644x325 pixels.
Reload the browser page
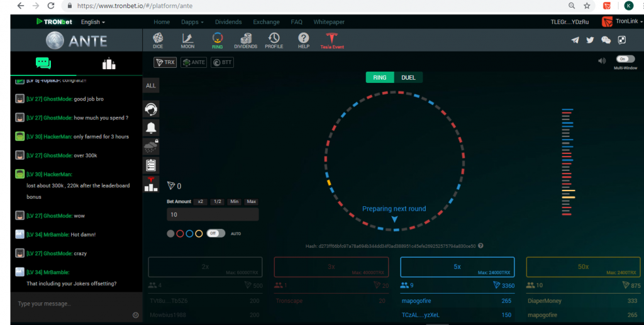pyautogui.click(x=51, y=6)
